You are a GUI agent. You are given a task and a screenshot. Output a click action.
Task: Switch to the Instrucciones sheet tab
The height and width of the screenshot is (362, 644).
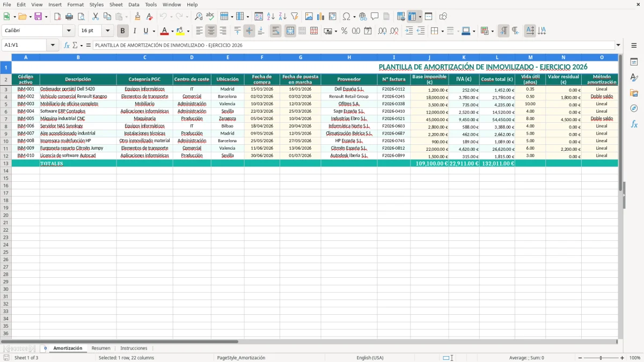pos(134,348)
